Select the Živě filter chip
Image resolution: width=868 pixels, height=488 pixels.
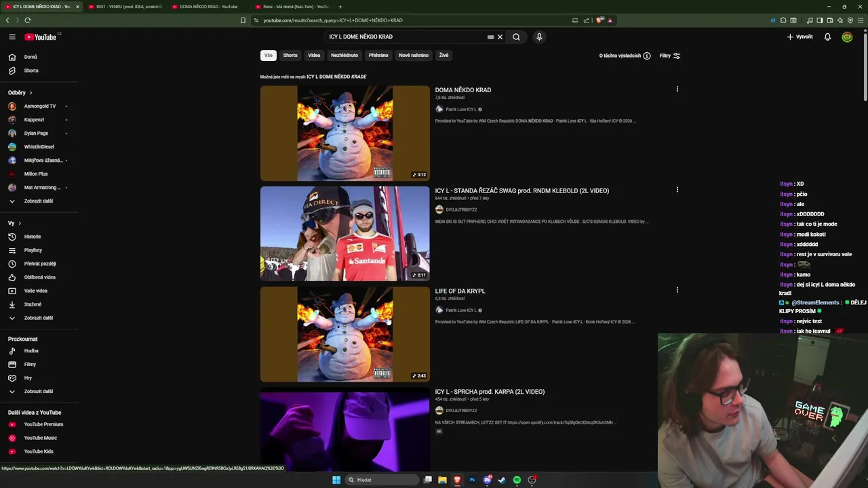(443, 56)
